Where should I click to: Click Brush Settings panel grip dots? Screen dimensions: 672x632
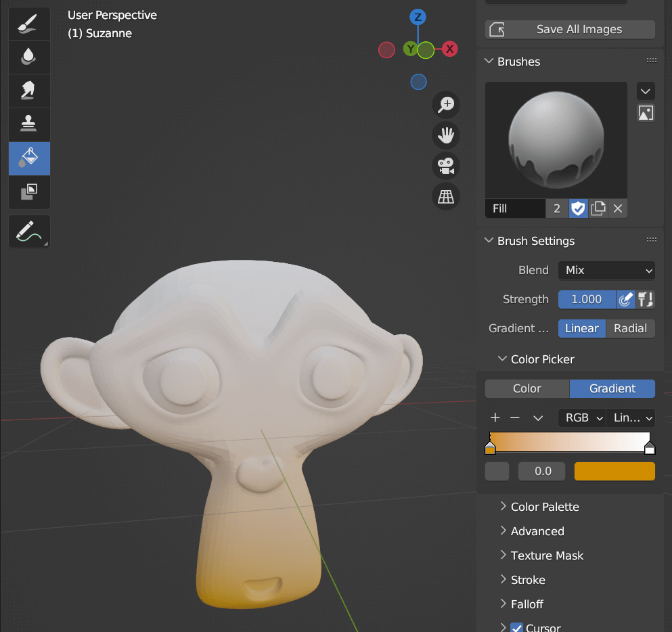pyautogui.click(x=652, y=240)
